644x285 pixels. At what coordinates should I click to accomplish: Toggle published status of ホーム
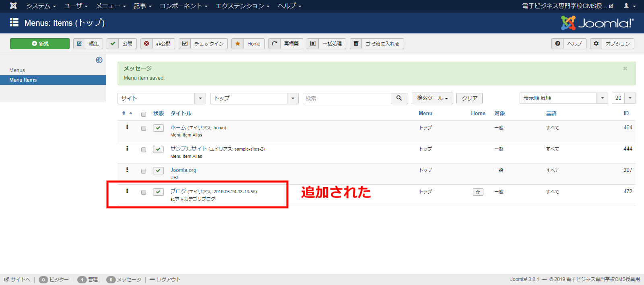pyautogui.click(x=158, y=128)
